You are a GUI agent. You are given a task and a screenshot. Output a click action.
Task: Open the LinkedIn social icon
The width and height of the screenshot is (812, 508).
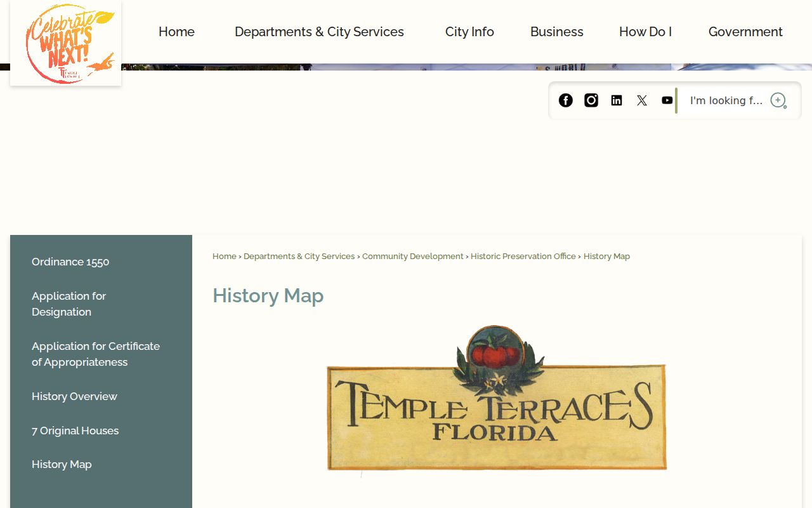617,100
